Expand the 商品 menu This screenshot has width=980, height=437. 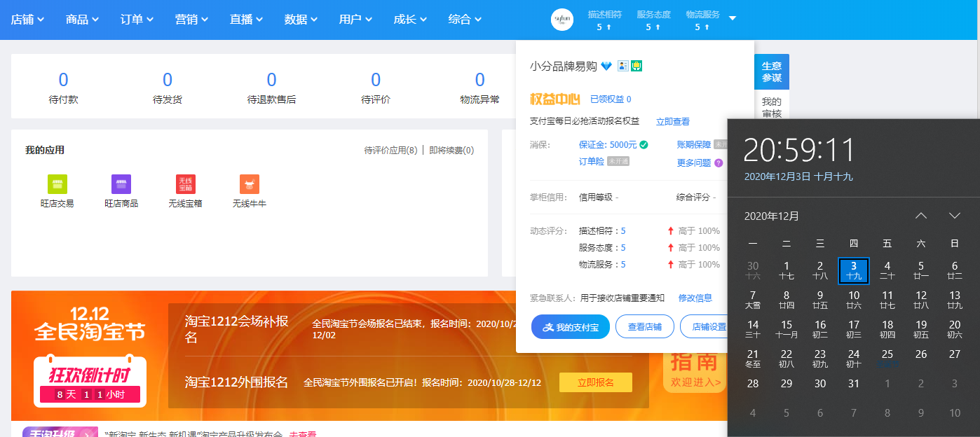tap(83, 20)
